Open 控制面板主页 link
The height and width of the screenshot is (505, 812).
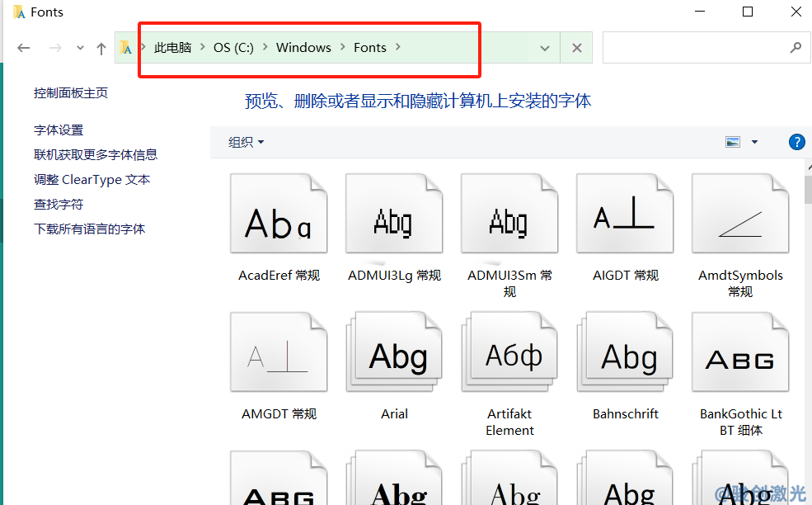click(x=71, y=92)
